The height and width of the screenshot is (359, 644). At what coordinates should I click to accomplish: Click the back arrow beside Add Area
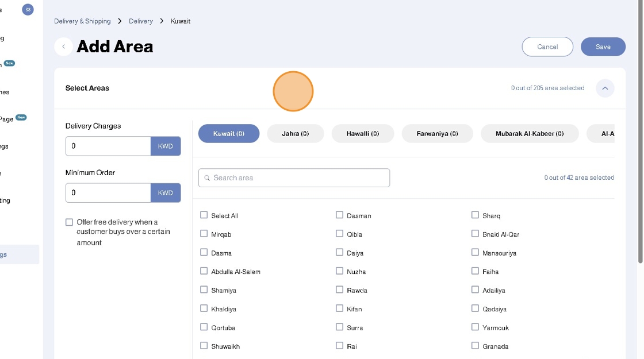pyautogui.click(x=63, y=47)
